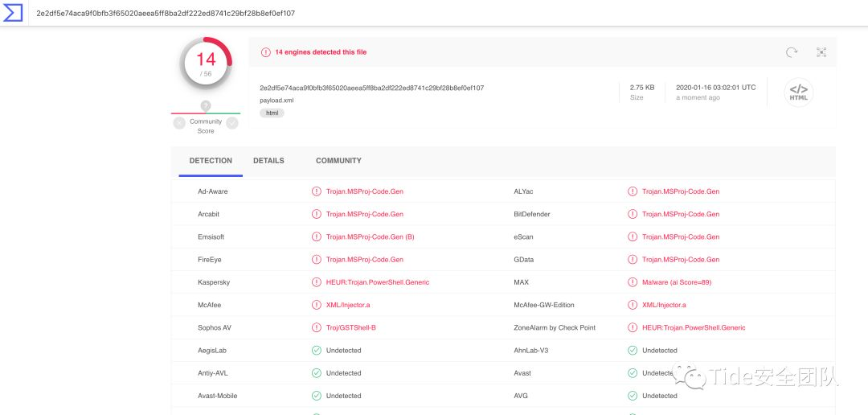Open the similarity graph icon

click(821, 52)
